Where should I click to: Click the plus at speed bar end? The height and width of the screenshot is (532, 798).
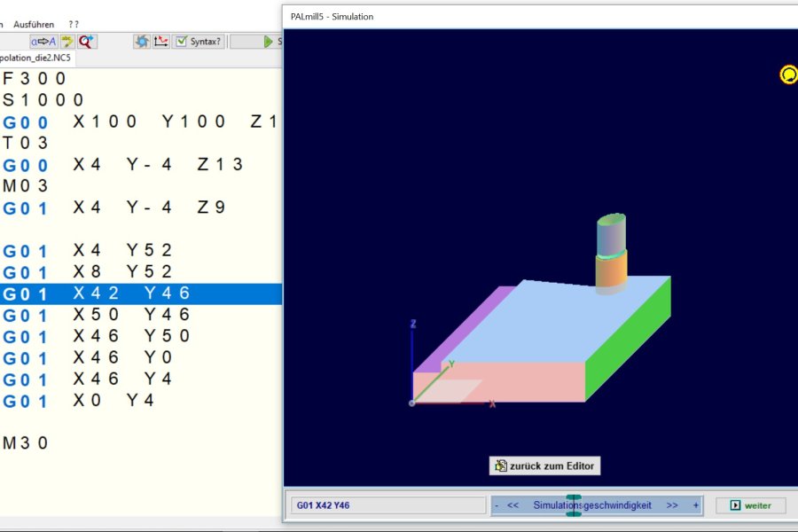click(x=696, y=505)
